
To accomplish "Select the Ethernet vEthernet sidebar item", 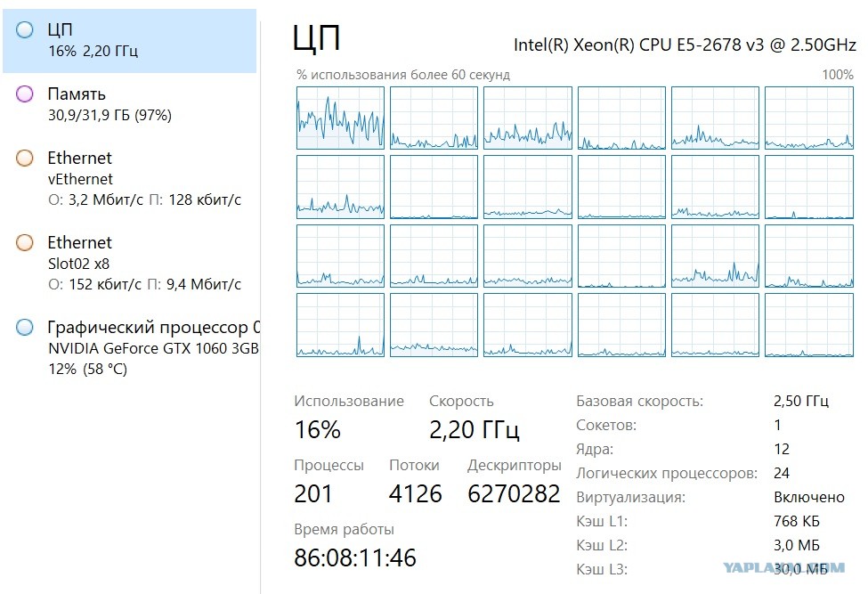I will (130, 179).
